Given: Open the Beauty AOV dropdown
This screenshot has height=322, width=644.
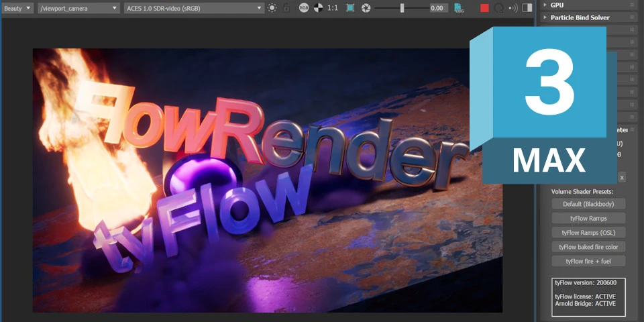Looking at the screenshot, I should pyautogui.click(x=17, y=8).
